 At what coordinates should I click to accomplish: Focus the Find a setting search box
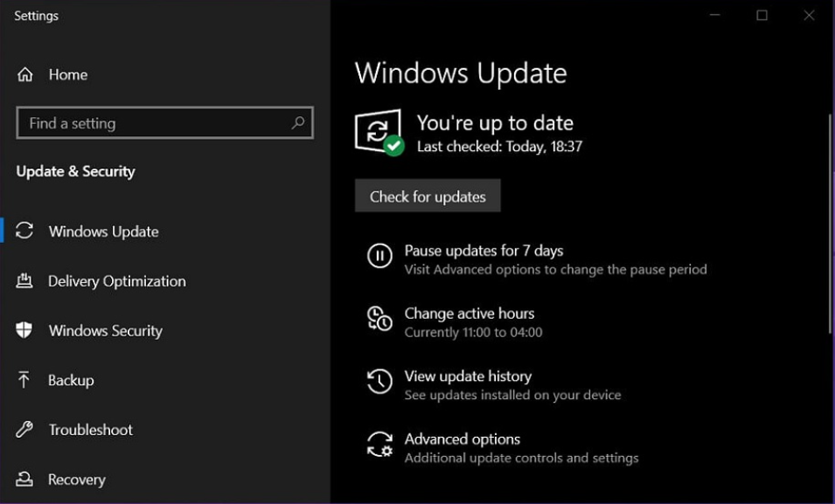164,123
